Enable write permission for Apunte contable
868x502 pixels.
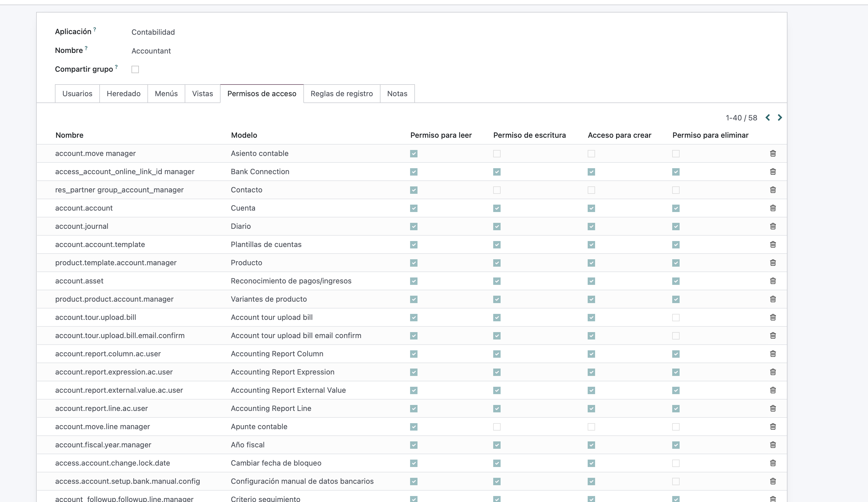(497, 427)
